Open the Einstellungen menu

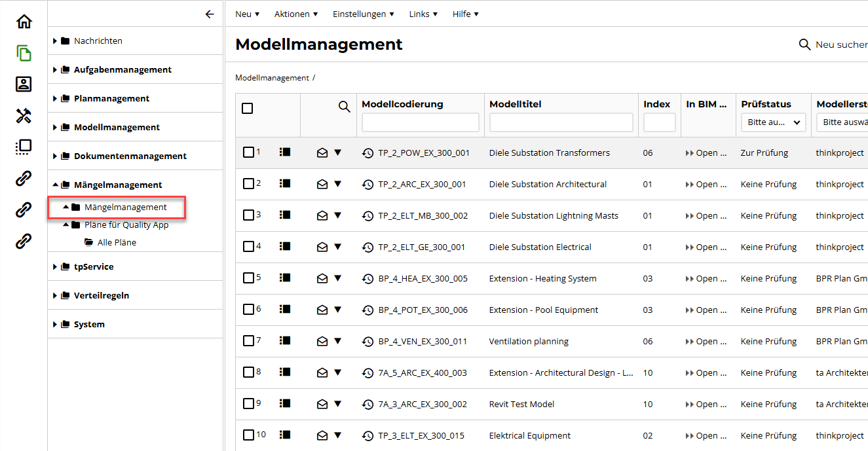(x=363, y=14)
